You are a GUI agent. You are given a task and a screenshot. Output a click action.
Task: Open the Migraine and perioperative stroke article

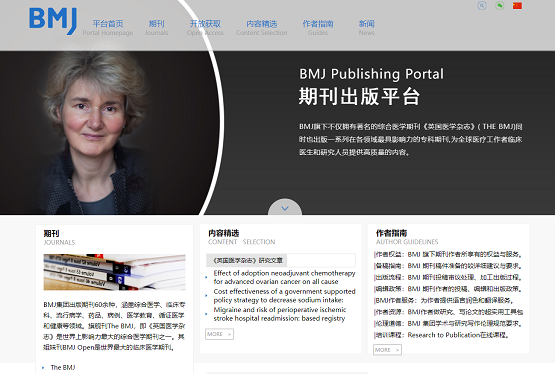(280, 314)
